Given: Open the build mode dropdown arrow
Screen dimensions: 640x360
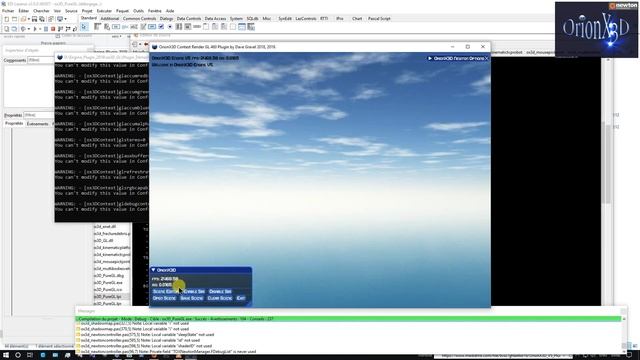Looking at the screenshot, I should 29,29.
